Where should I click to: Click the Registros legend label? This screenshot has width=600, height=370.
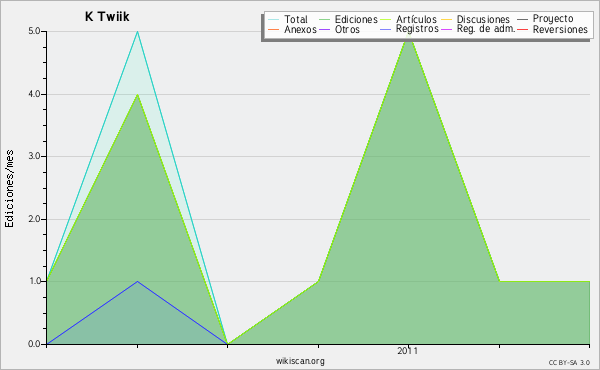tap(417, 29)
